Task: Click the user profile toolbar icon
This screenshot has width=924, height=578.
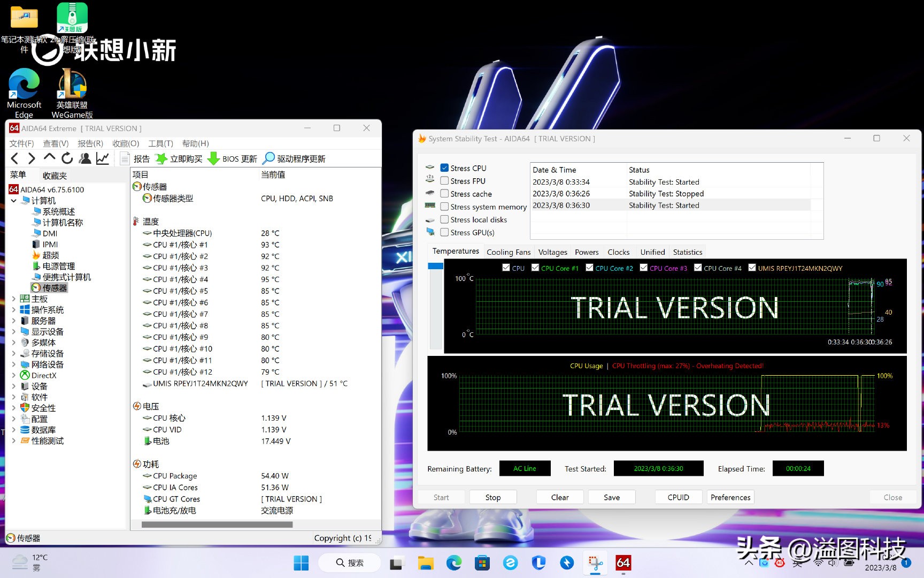Action: coord(84,158)
